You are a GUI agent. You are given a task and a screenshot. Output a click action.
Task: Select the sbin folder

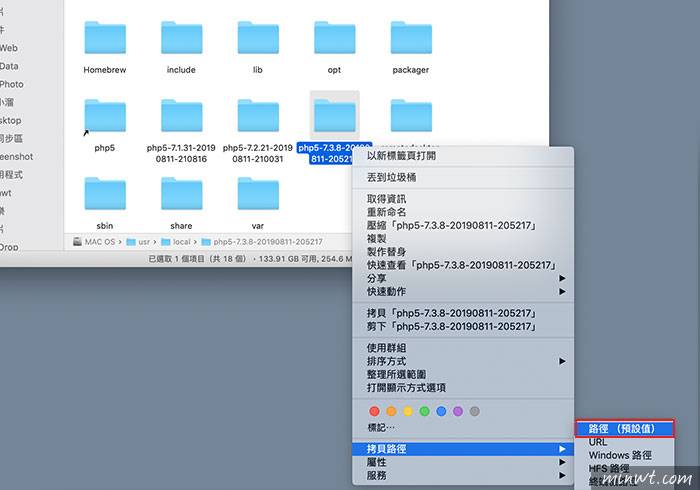coord(105,194)
